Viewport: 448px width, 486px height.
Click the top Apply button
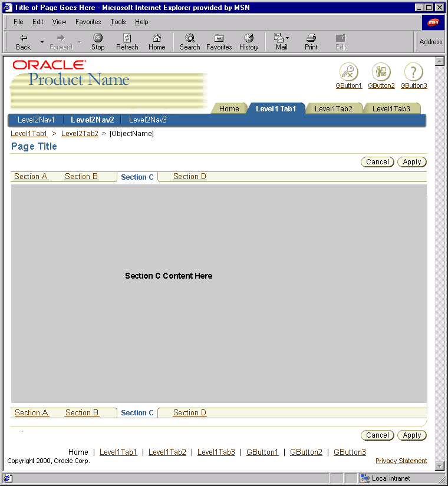tap(411, 162)
